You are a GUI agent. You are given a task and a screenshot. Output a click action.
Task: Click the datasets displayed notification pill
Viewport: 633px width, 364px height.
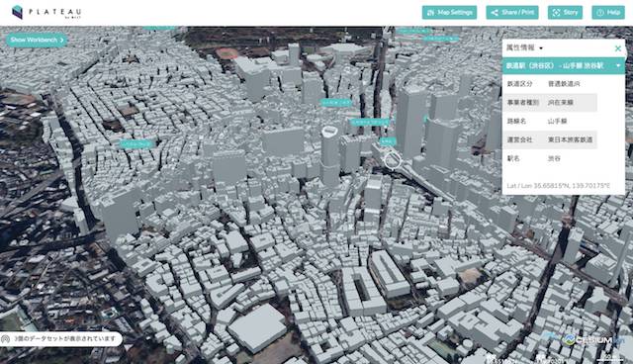[61, 339]
